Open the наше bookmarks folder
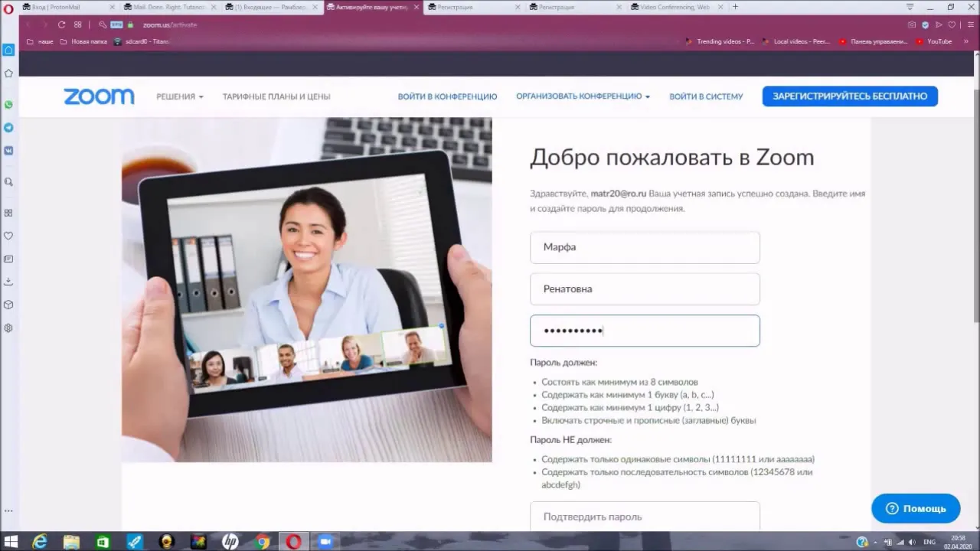The image size is (980, 551). click(x=40, y=41)
